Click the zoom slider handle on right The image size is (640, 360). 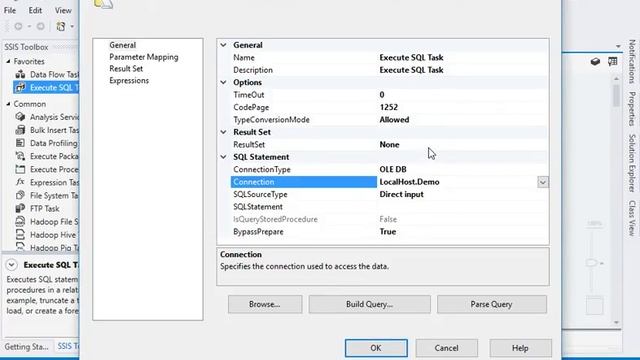point(592,262)
